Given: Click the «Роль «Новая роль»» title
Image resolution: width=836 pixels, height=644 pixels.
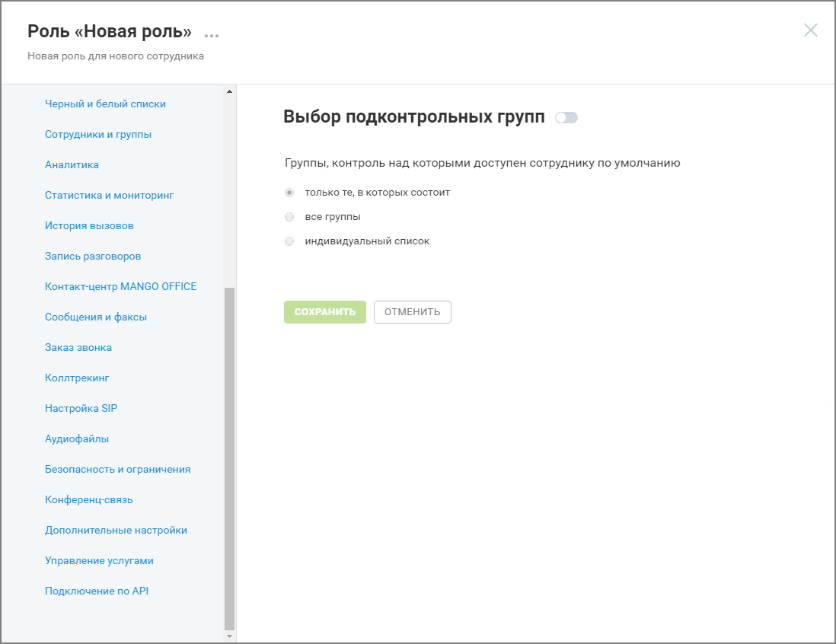Looking at the screenshot, I should coord(110,31).
